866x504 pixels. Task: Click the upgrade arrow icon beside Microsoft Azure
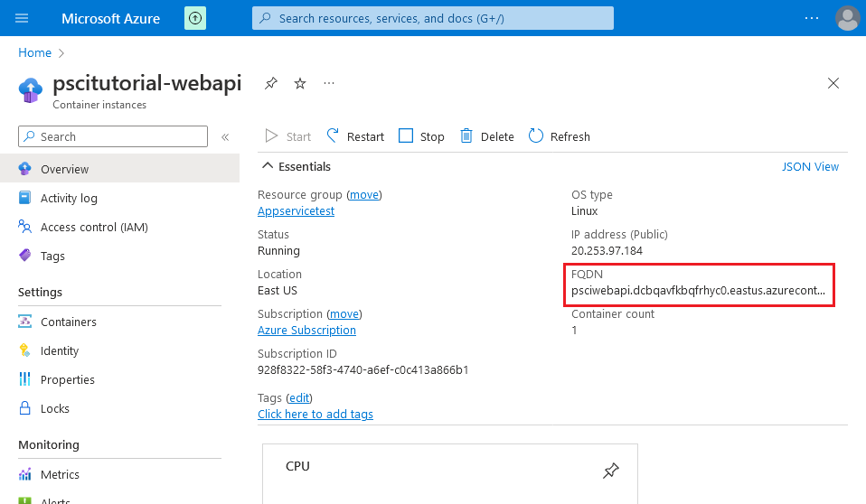point(195,18)
